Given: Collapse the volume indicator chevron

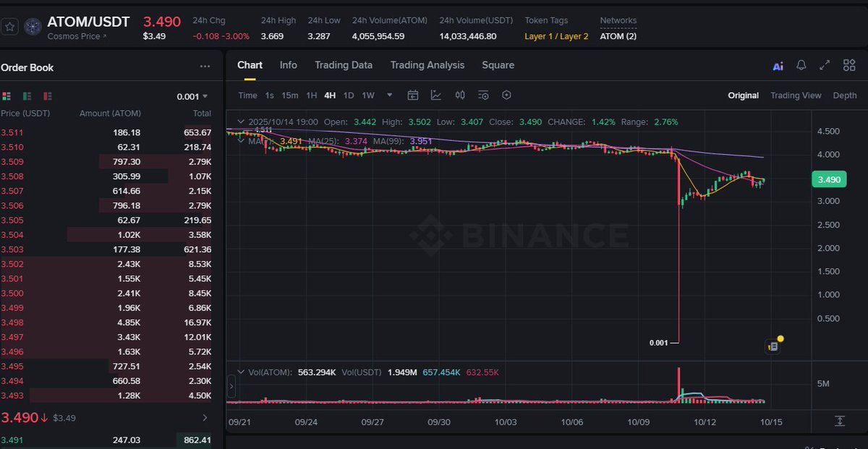Looking at the screenshot, I should pos(241,372).
